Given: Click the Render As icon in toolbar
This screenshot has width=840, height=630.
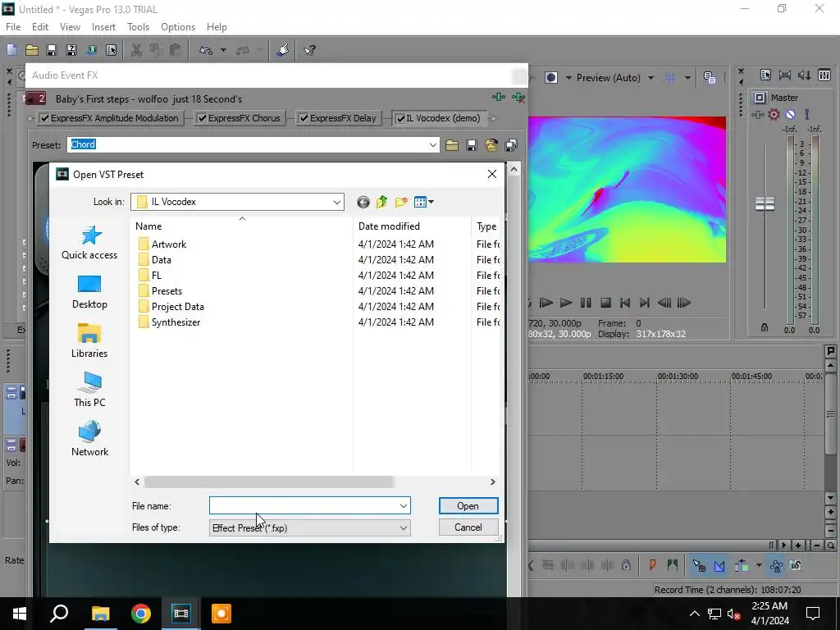Looking at the screenshot, I should [91, 50].
